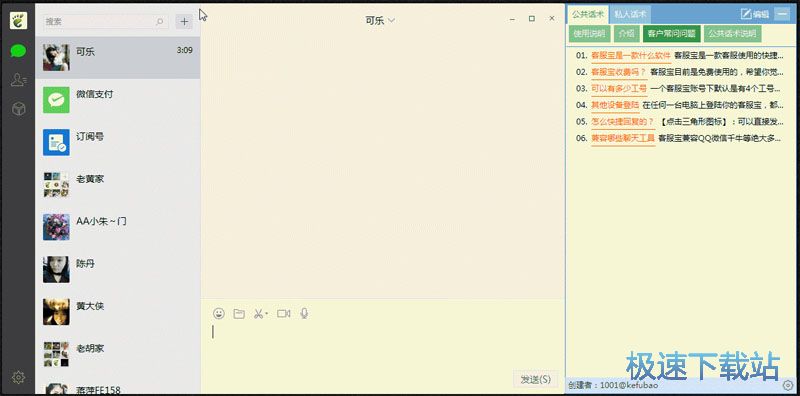Click the answer text beginning 一个客服宝账号下默认

(x=716, y=88)
